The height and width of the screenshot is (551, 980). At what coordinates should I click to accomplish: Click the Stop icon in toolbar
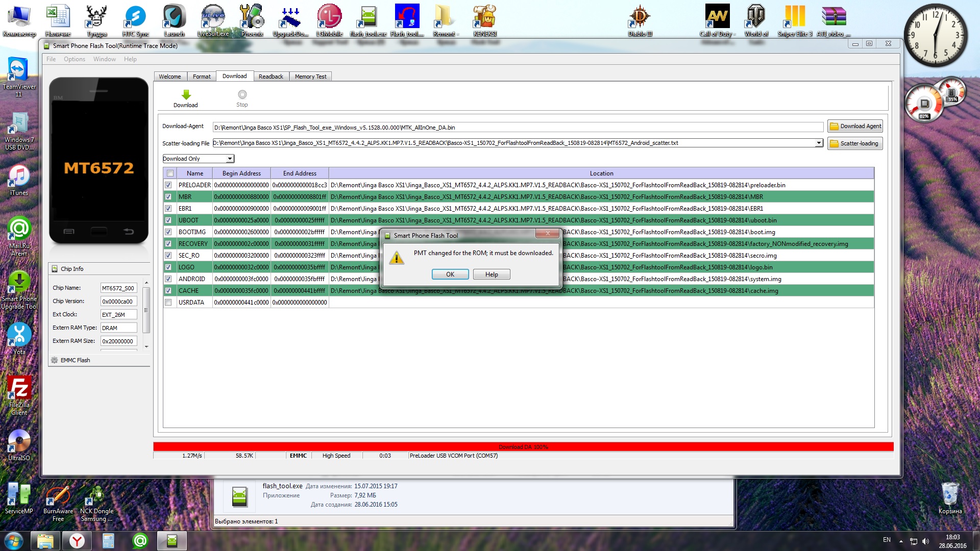tap(242, 95)
